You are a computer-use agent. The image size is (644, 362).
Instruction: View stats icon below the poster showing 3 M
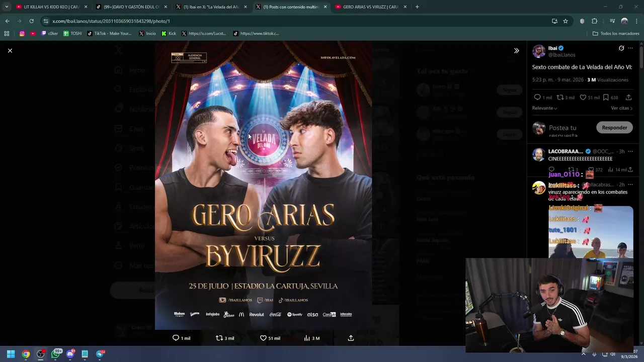click(x=307, y=338)
